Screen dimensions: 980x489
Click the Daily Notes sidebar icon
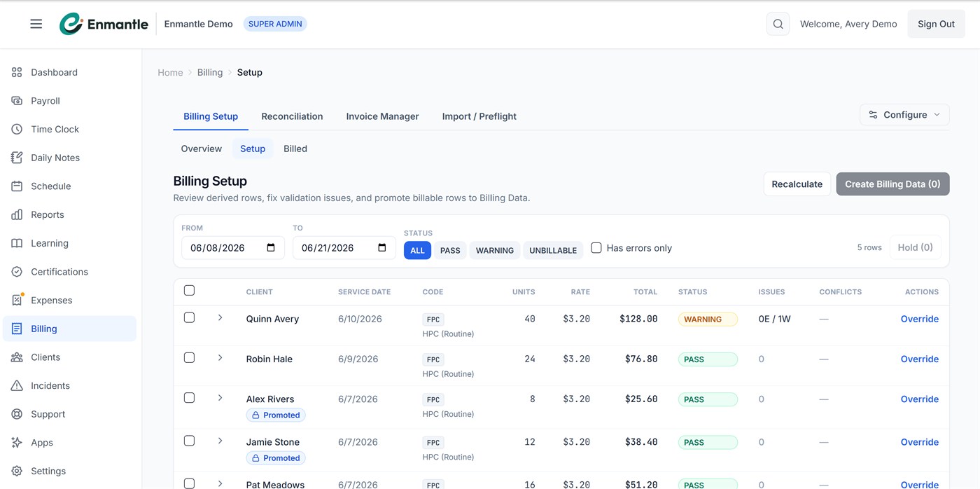[x=17, y=158]
